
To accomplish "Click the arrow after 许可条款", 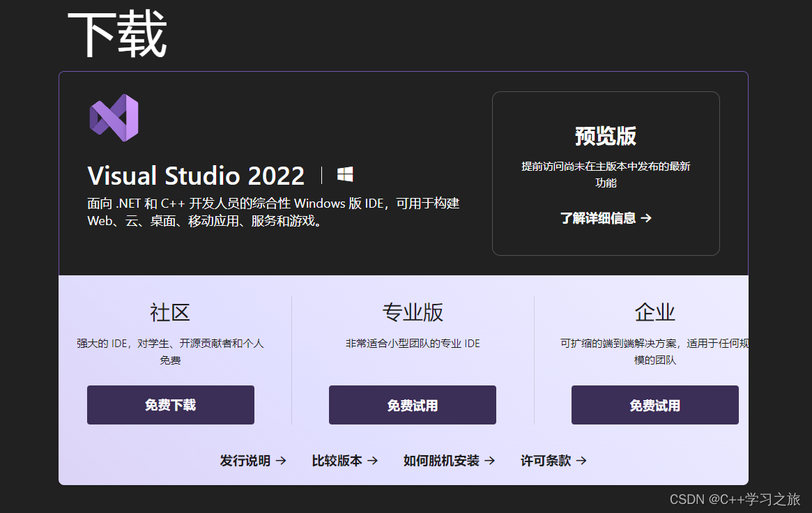I will click(581, 460).
